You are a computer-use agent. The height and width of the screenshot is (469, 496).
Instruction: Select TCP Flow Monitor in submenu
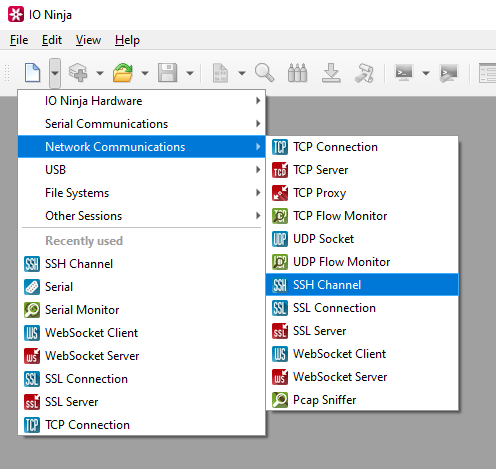[x=362, y=216]
